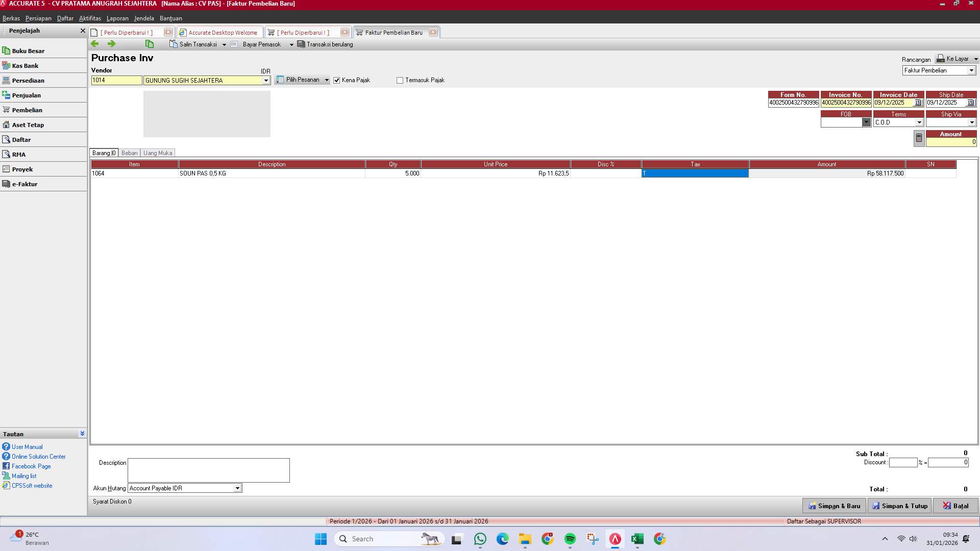Screen dimensions: 980x551
Task: Click the Transaksi berulang toolbar icon
Action: (x=301, y=44)
